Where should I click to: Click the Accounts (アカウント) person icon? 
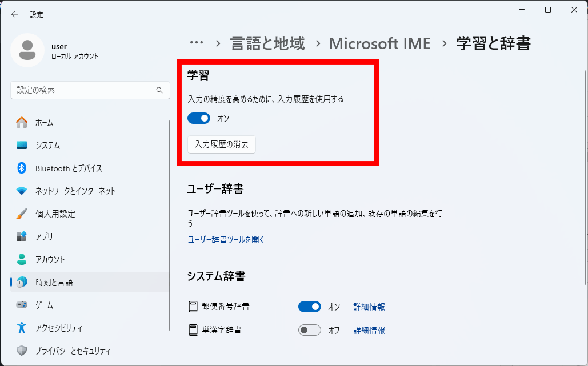point(22,259)
